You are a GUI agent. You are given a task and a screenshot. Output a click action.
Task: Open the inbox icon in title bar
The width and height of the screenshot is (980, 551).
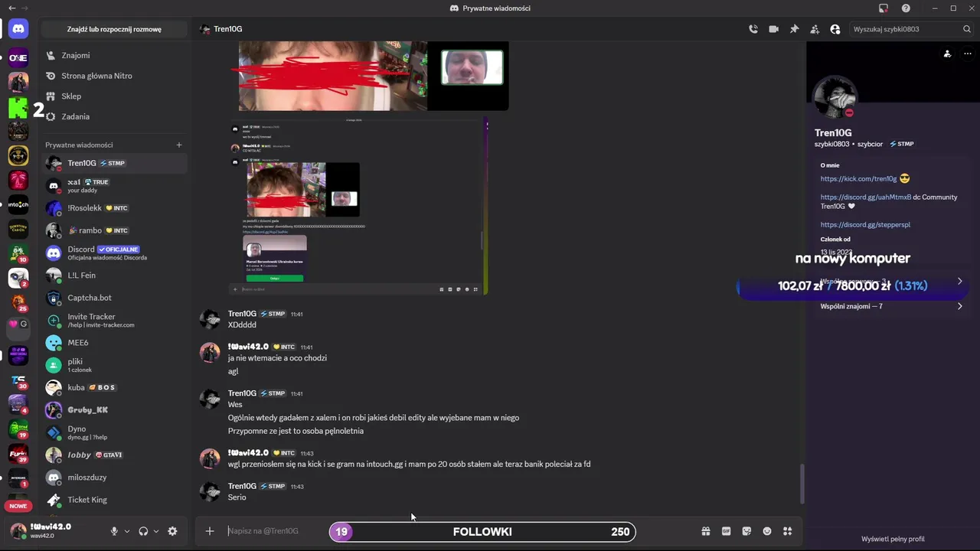(884, 8)
